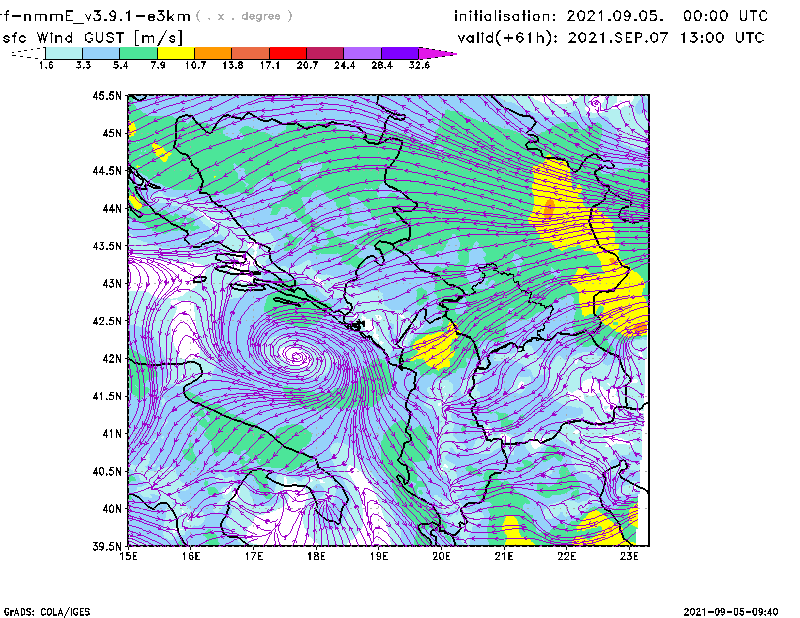The width and height of the screenshot is (800, 618).
Task: Click the white dashed below-1.6 legend cap
Action: pyautogui.click(x=29, y=53)
